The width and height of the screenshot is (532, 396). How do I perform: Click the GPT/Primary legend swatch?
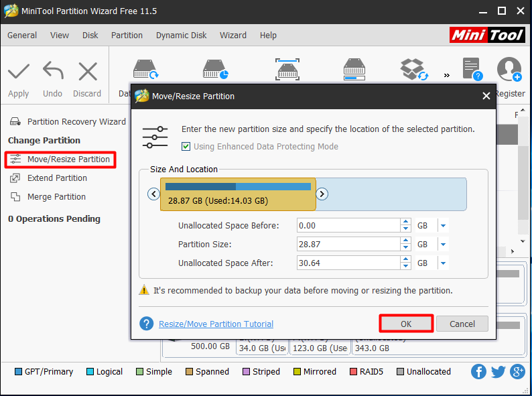pos(18,372)
